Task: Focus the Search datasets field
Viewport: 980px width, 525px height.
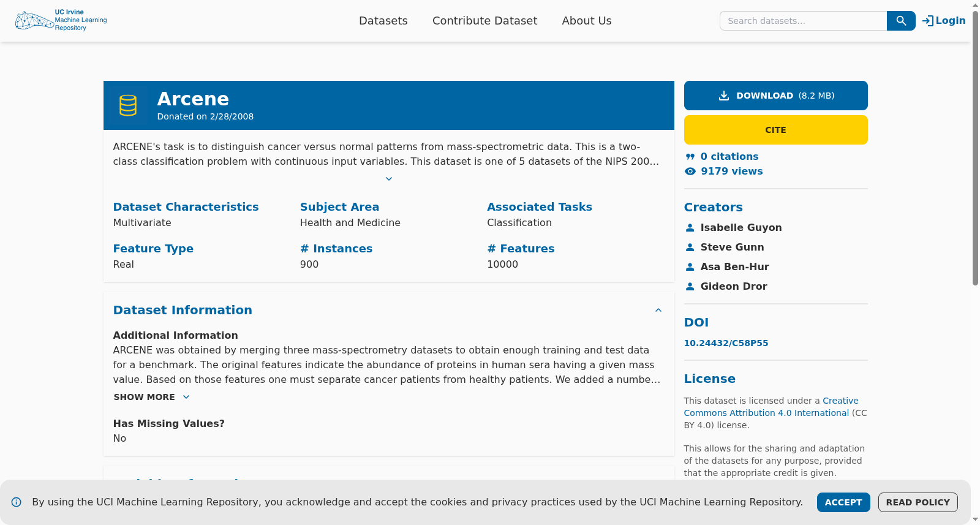Action: 803,21
